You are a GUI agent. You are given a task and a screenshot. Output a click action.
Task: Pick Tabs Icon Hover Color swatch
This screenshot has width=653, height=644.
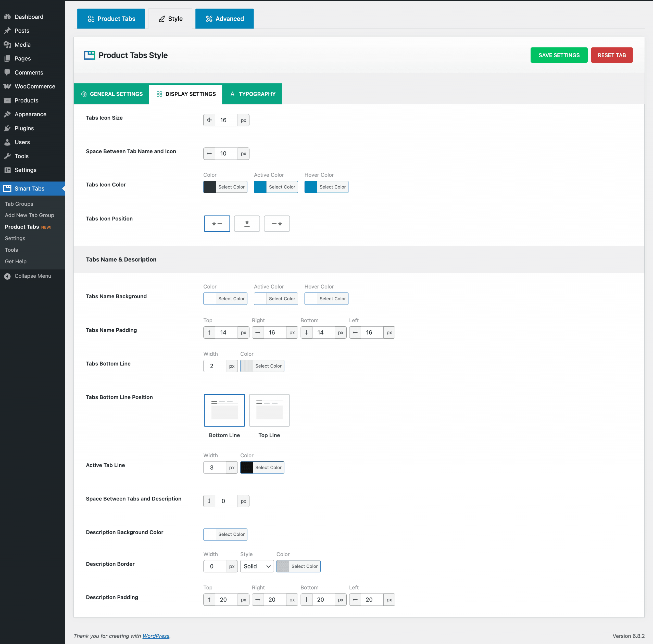pyautogui.click(x=311, y=187)
